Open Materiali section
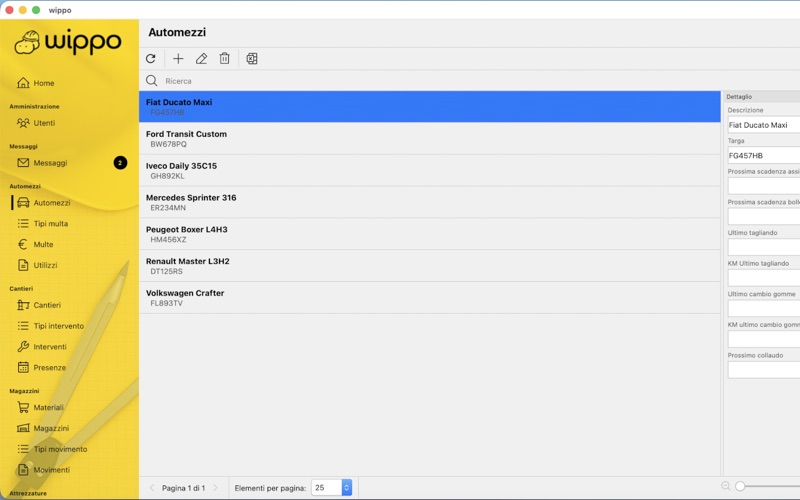 click(x=48, y=407)
